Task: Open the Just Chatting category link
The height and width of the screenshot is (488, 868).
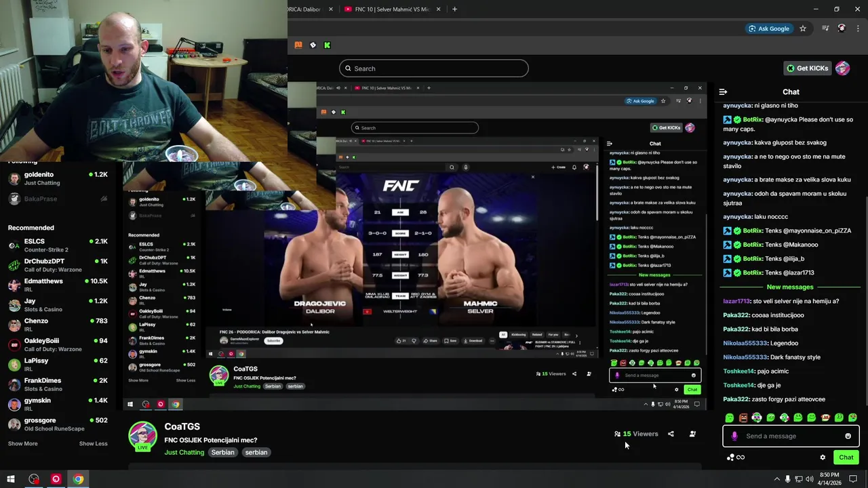Action: (184, 452)
